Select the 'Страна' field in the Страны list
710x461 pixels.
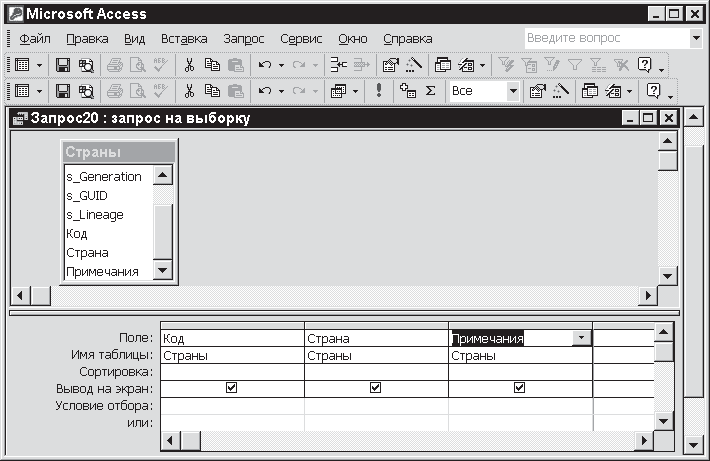click(x=87, y=253)
